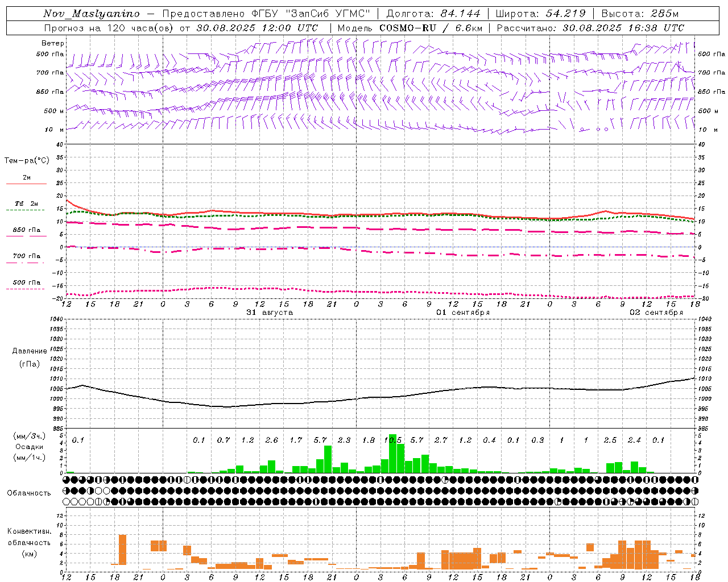Click the 1.7 precipitation total
The image size is (728, 582).
pos(296,440)
